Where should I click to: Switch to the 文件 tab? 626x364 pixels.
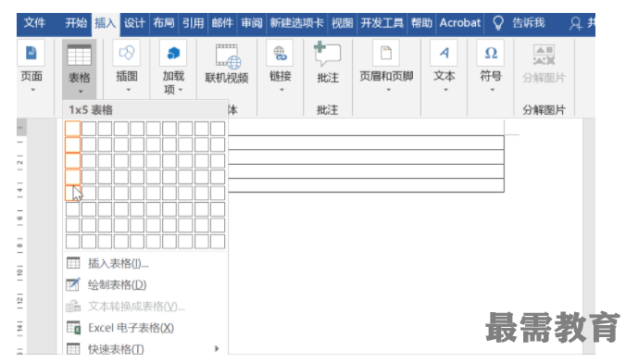(34, 23)
